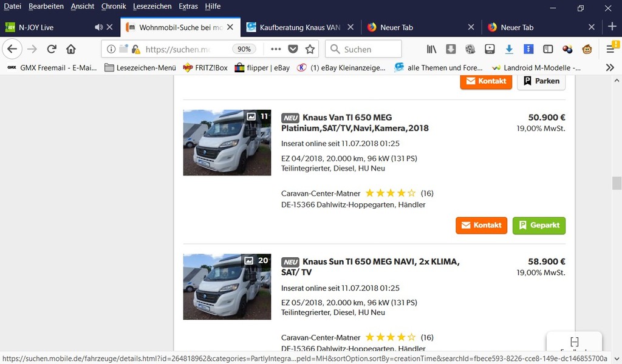
Task: Click the vertical scrollbar thumb
Action: 617,183
